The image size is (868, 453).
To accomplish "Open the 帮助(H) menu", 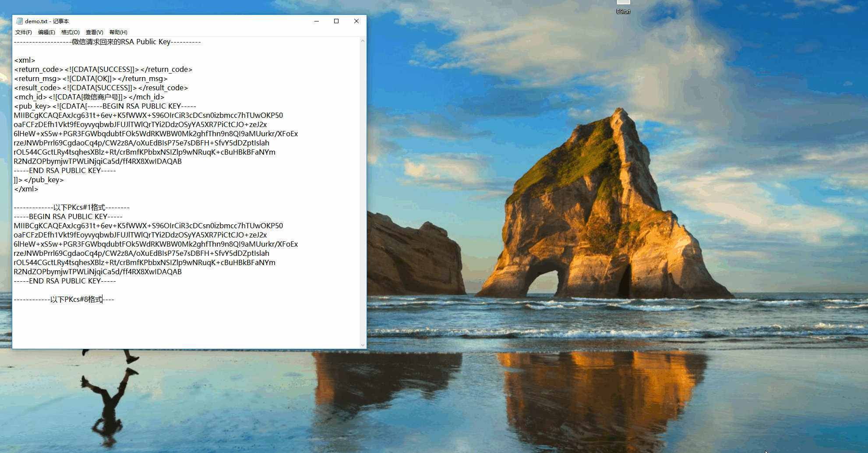I will pyautogui.click(x=118, y=32).
